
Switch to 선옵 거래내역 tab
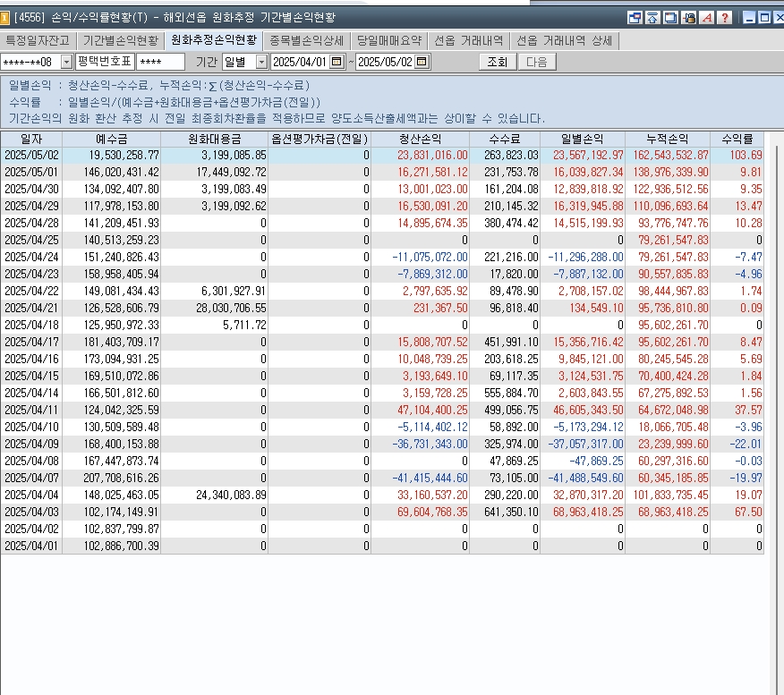468,40
